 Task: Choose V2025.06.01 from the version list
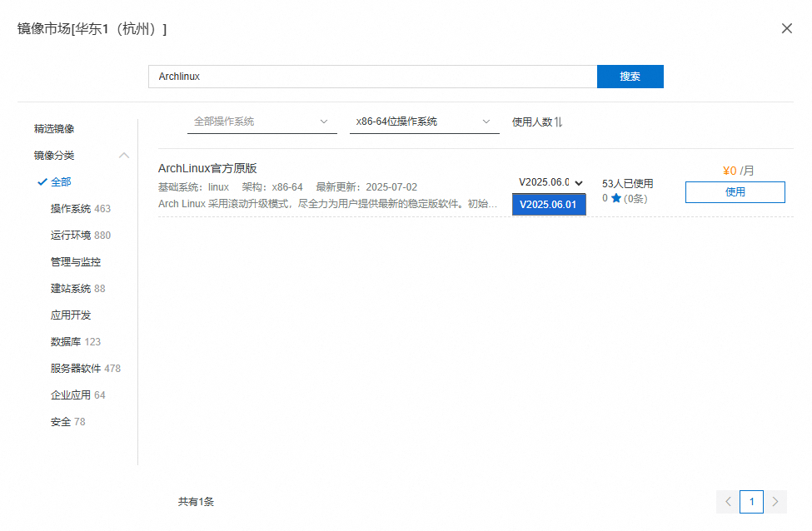pyautogui.click(x=548, y=205)
